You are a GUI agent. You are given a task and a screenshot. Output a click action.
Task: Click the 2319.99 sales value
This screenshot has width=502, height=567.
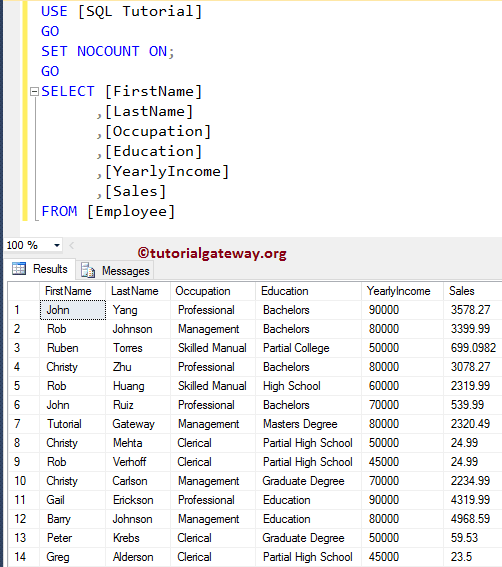pos(472,386)
